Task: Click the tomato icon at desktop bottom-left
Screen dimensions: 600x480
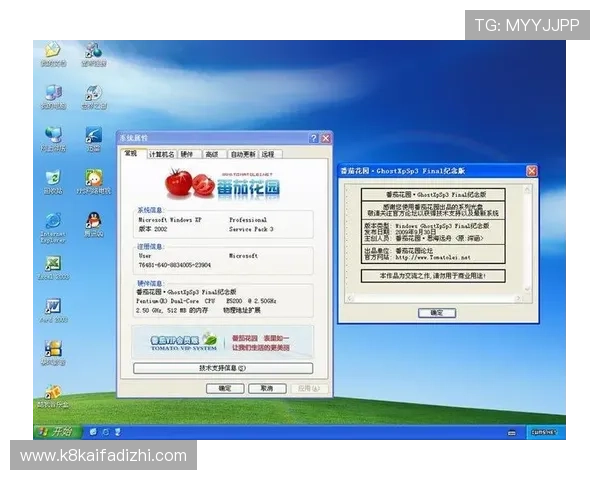Action: coord(52,390)
